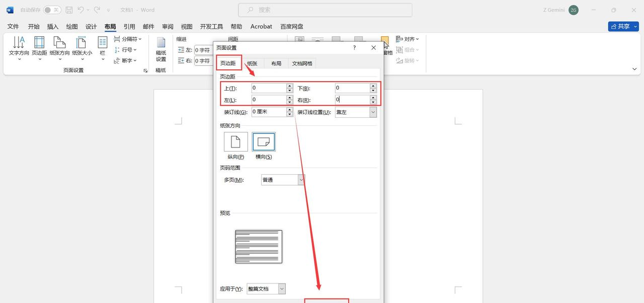Click the 搜索 search box

click(325, 10)
